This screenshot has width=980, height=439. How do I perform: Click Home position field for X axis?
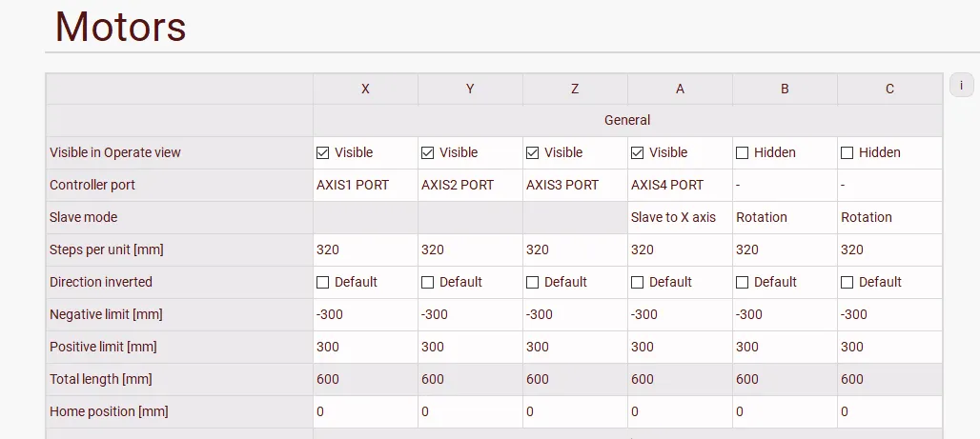[366, 412]
